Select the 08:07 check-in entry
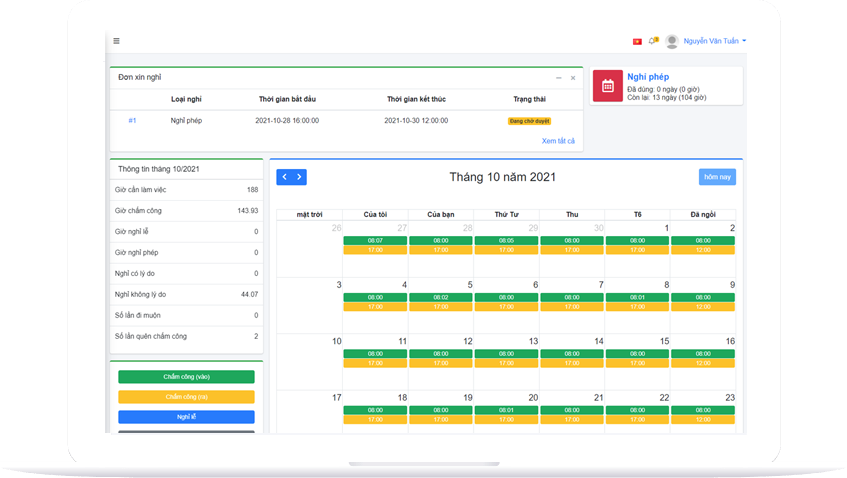The image size is (847, 478). coord(375,241)
